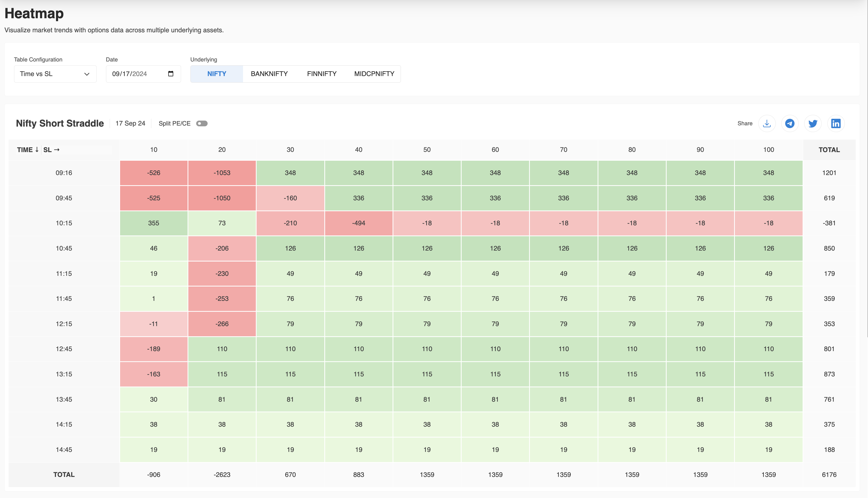Click the Date input field 09/17/2024
The image size is (868, 498).
(143, 74)
